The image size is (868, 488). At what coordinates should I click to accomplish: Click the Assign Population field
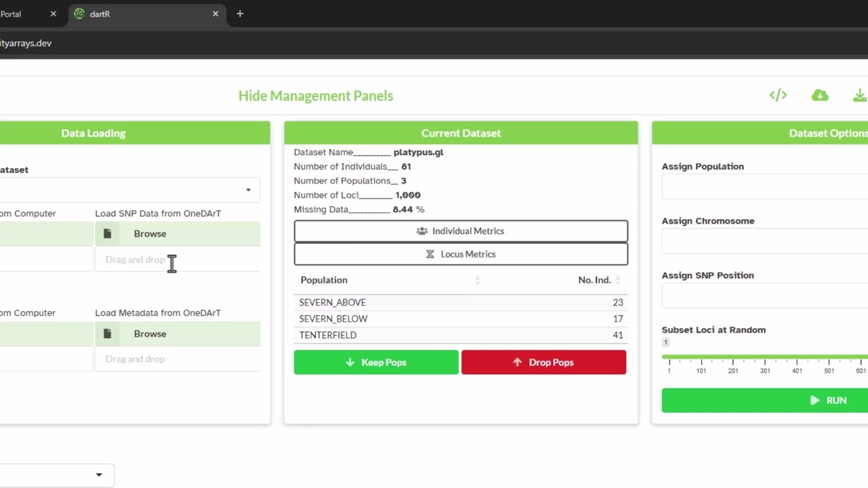(765, 187)
